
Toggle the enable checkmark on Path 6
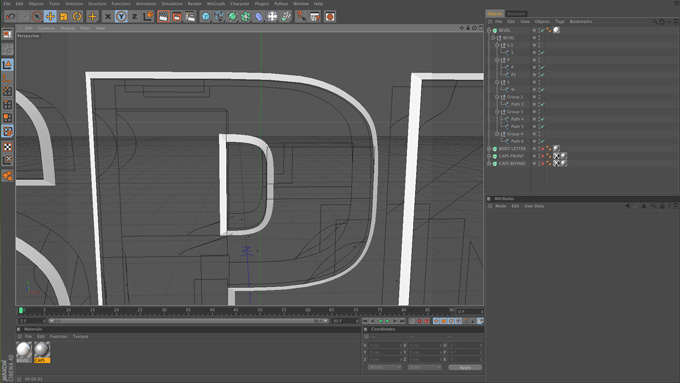click(x=543, y=141)
